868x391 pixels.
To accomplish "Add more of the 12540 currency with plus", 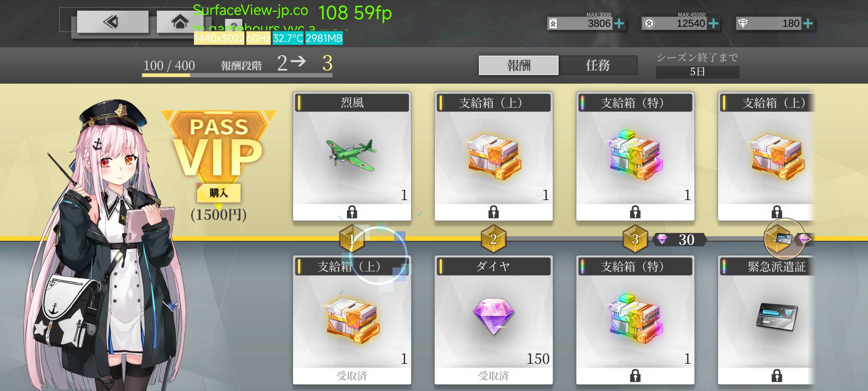I will [x=713, y=24].
